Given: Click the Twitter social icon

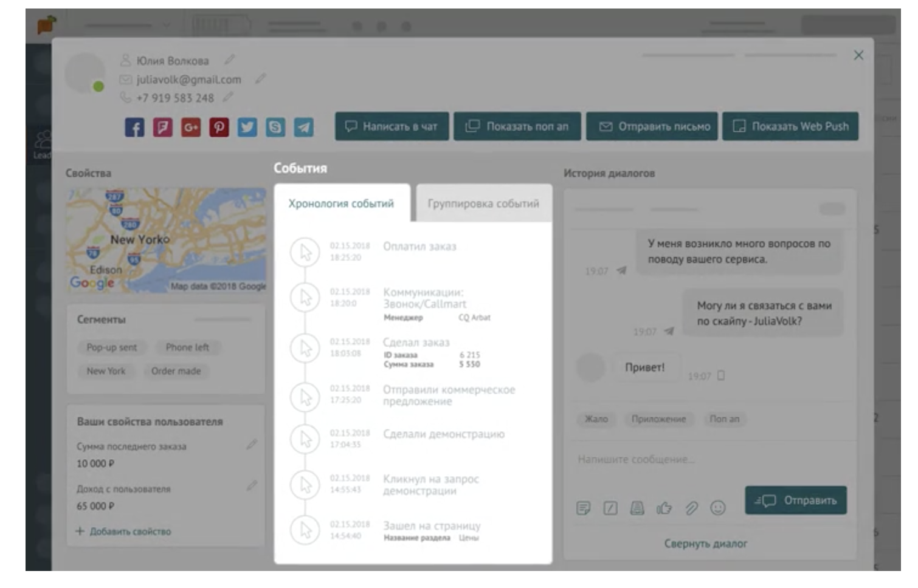Looking at the screenshot, I should click(247, 128).
